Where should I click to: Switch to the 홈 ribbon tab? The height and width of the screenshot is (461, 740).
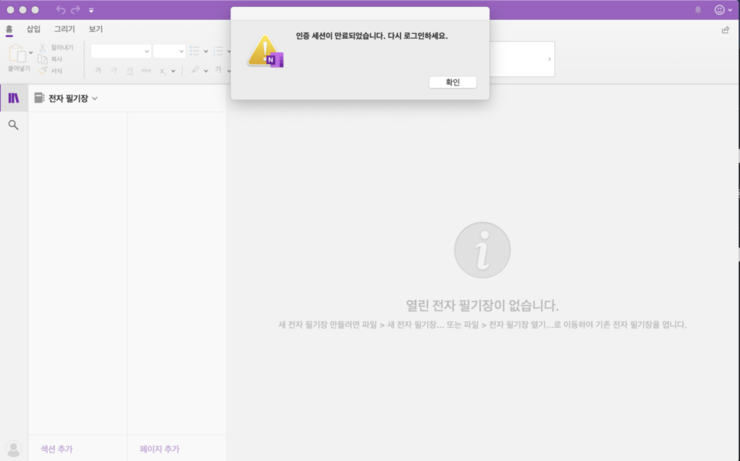9,29
